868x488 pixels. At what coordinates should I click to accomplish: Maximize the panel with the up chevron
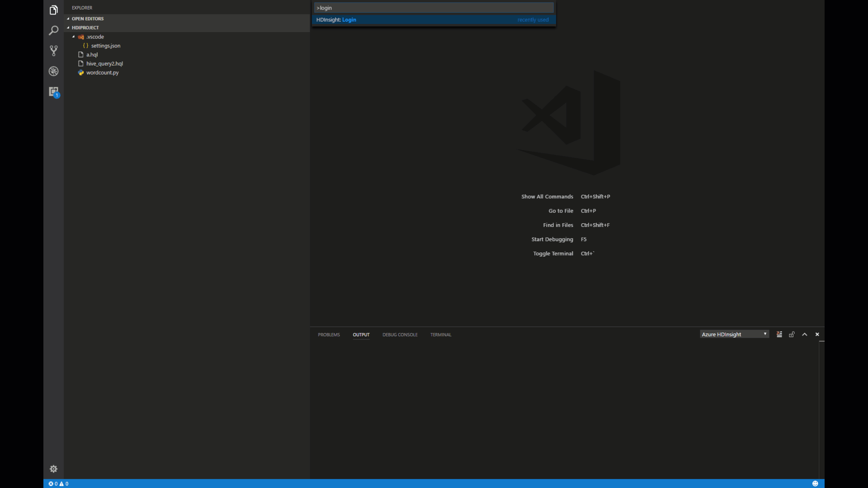[805, 334]
